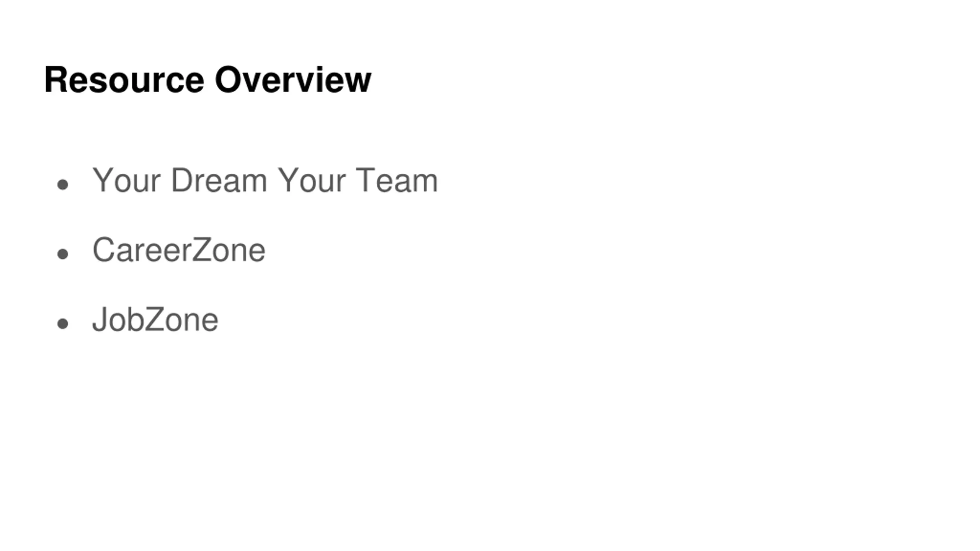Select the JobZone bullet text
The image size is (980, 551).
click(155, 319)
